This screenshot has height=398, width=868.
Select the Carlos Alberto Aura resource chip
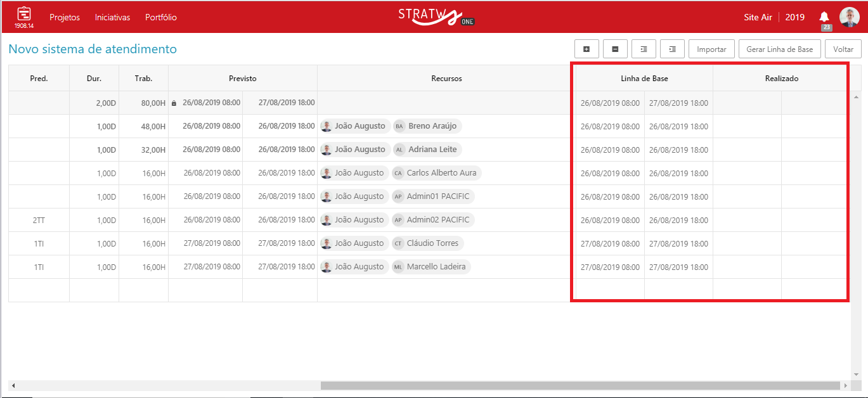click(436, 173)
